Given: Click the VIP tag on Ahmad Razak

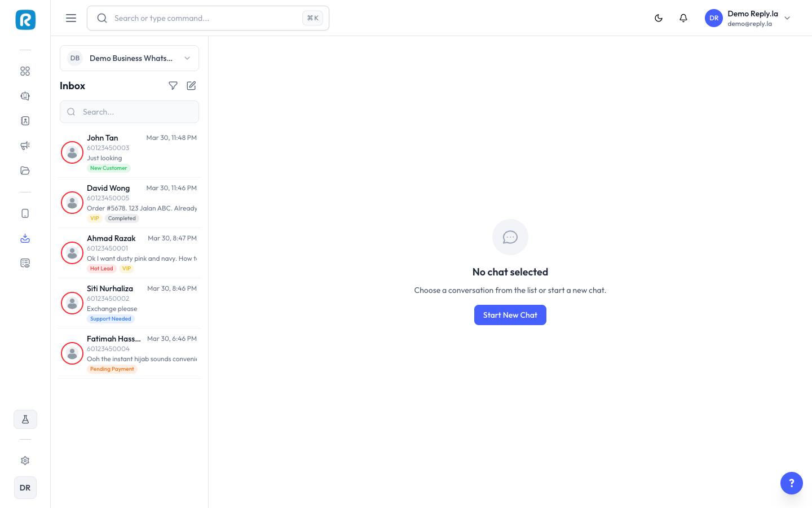Looking at the screenshot, I should 127,269.
